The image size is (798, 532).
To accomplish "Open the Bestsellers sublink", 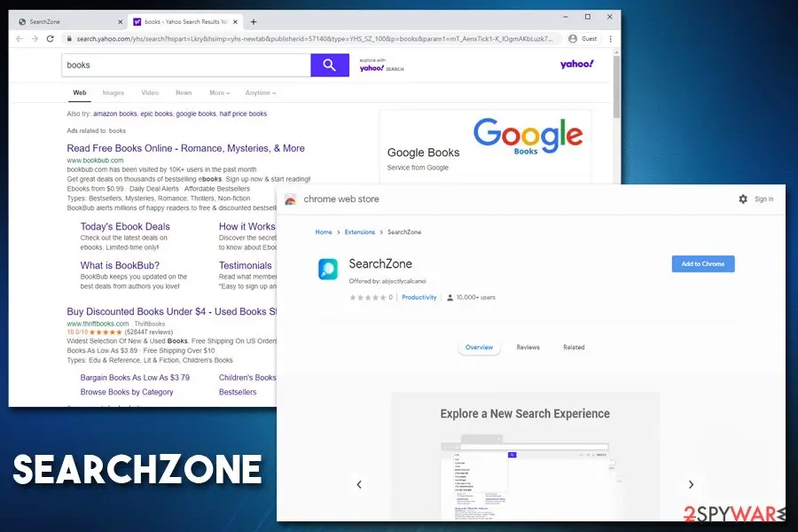I will click(x=238, y=392).
